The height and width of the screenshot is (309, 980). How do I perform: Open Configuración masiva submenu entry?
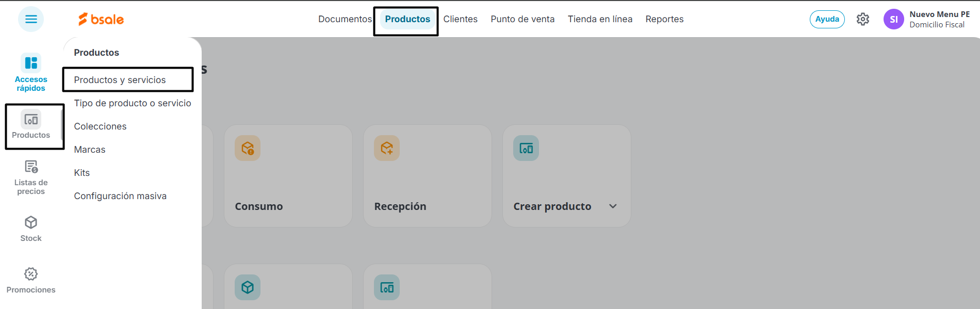tap(120, 196)
